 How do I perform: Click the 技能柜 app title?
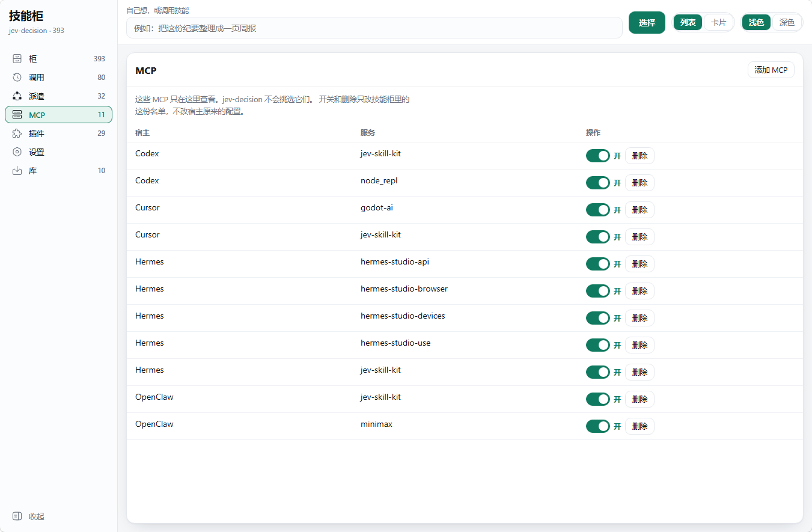click(26, 16)
